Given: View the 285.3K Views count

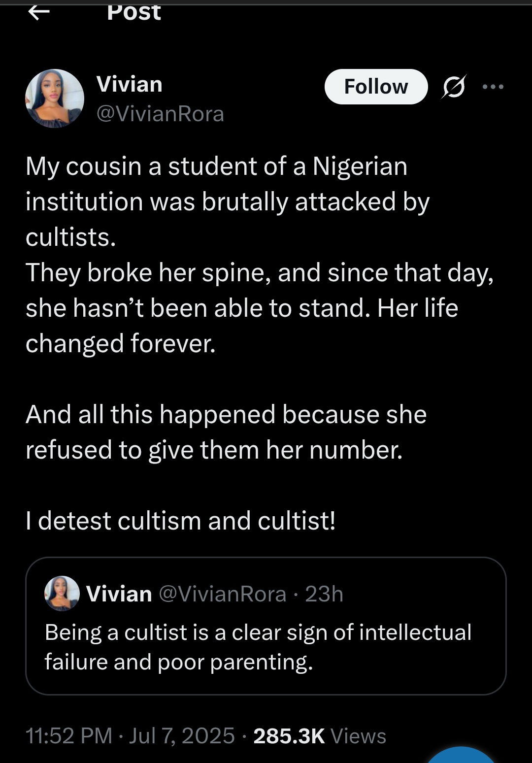Looking at the screenshot, I should (x=320, y=736).
